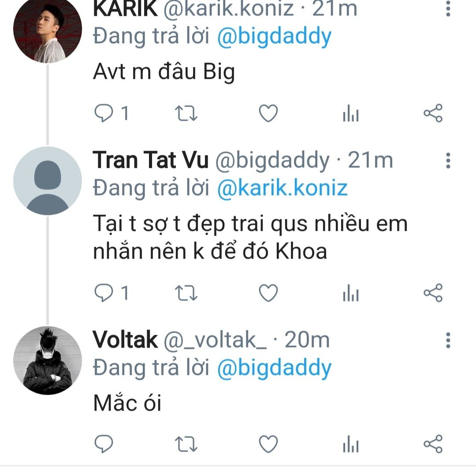Image resolution: width=476 pixels, height=467 pixels.
Task: View analytics for KARIK's tweet
Action: 351,115
